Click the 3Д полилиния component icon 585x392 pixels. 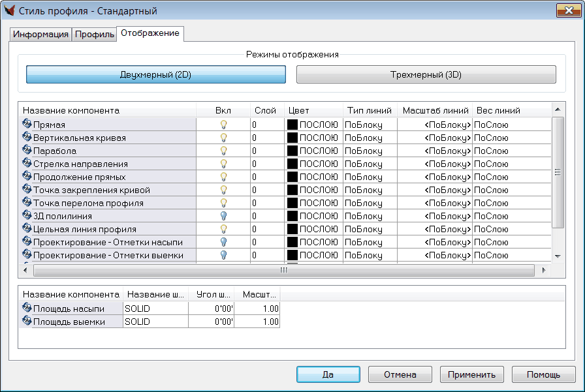pyautogui.click(x=27, y=216)
